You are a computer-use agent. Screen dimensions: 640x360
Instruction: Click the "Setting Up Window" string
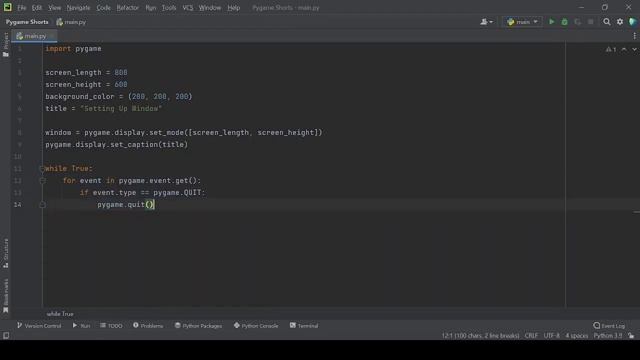[x=121, y=109]
